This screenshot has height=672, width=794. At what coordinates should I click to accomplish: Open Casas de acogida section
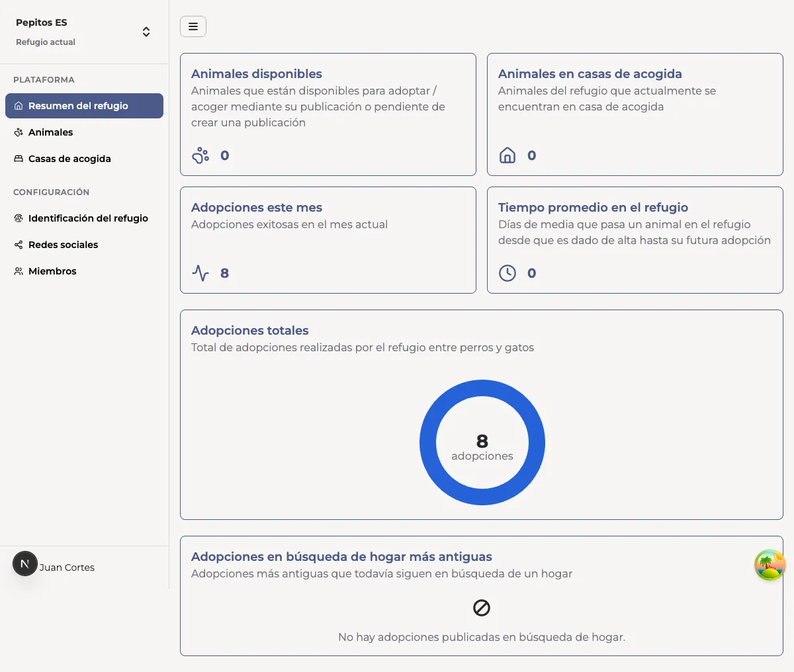point(84,159)
